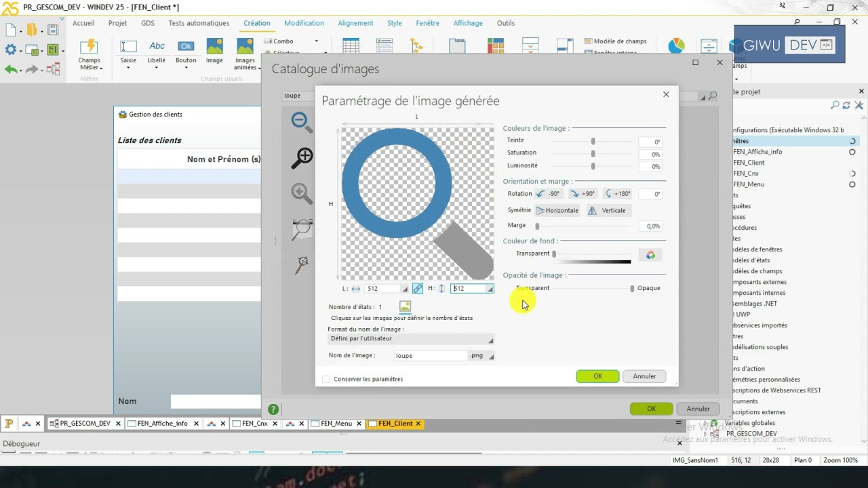Click the number of states image icon
Viewport: 868px width, 488px height.
[405, 307]
